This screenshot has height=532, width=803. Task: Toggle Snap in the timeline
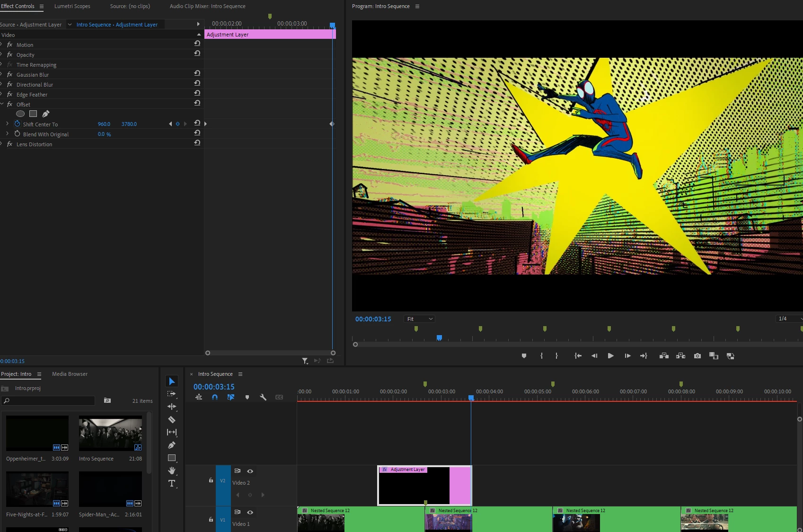[x=215, y=397]
